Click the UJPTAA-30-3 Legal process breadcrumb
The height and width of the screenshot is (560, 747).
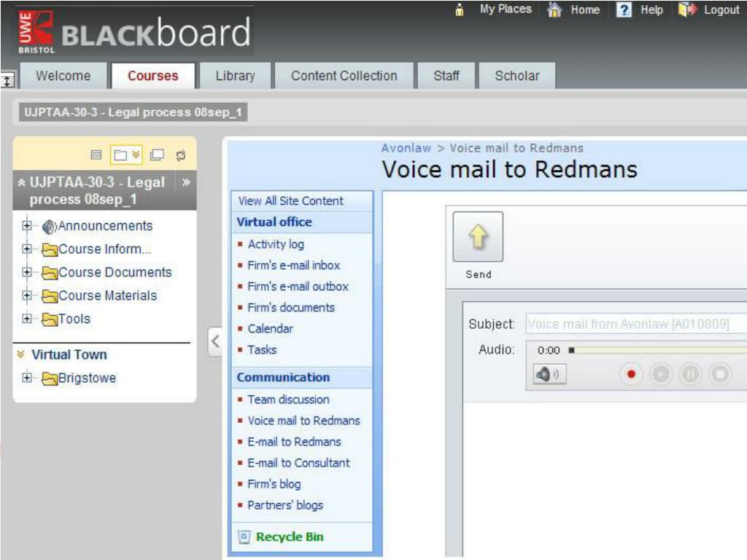tap(133, 112)
